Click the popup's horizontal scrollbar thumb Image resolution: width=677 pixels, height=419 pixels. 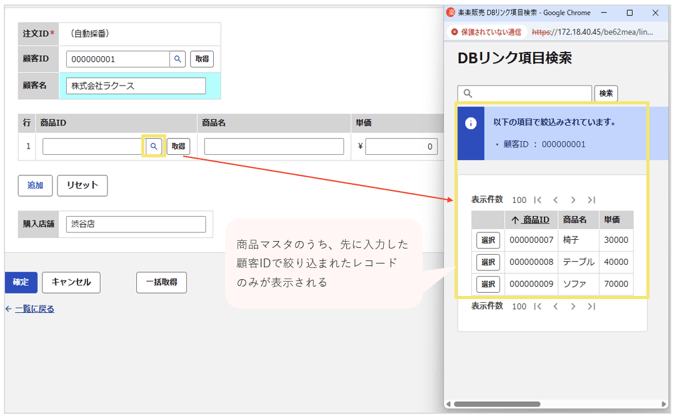(497, 404)
